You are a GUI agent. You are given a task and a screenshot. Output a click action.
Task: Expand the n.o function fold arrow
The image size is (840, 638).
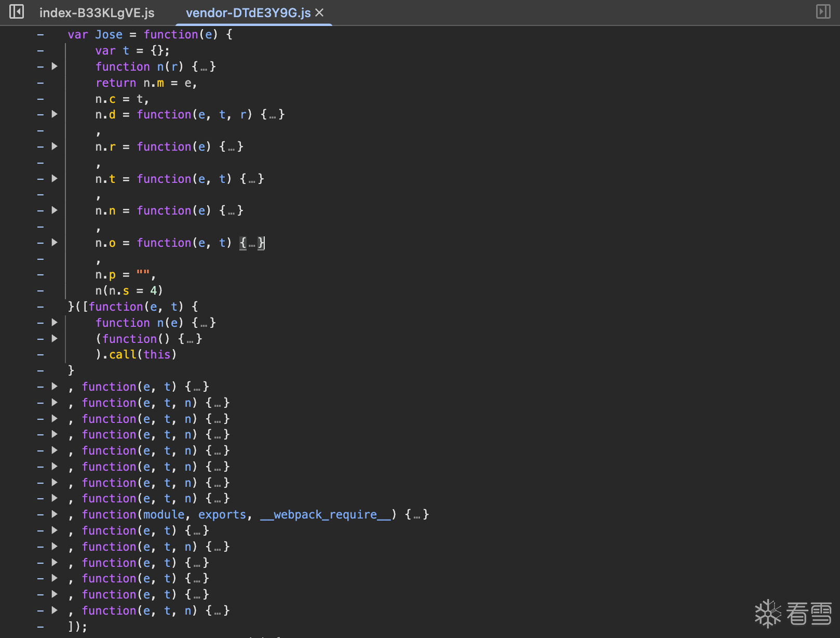(55, 243)
